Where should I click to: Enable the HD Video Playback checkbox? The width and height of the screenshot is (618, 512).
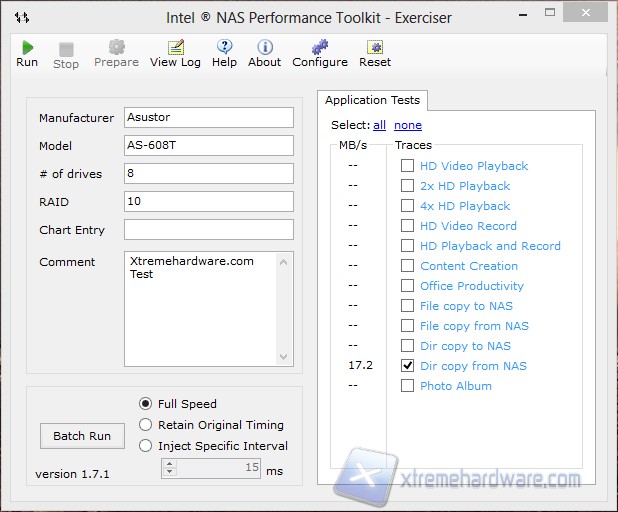coord(407,166)
